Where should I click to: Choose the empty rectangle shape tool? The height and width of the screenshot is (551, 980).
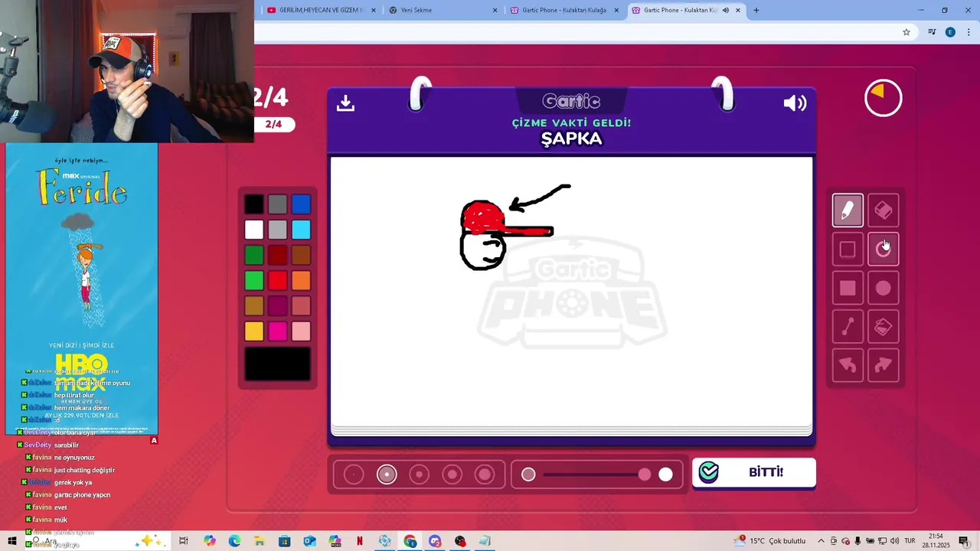tap(848, 249)
